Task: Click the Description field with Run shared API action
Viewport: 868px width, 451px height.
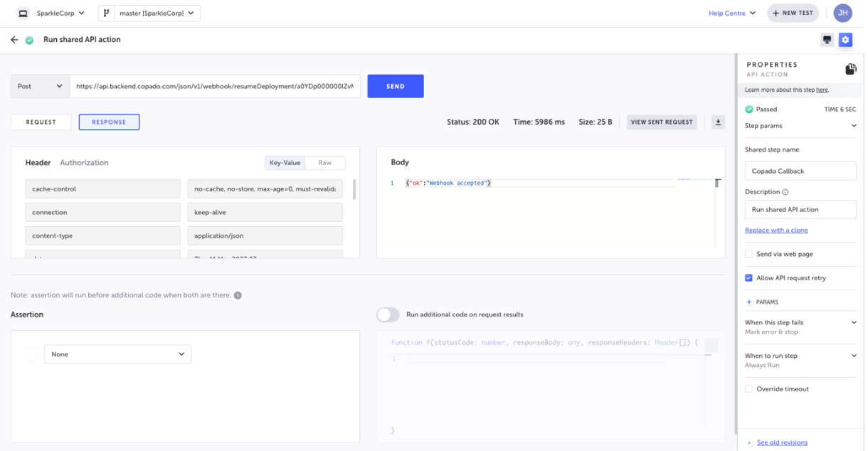Action: [x=800, y=210]
